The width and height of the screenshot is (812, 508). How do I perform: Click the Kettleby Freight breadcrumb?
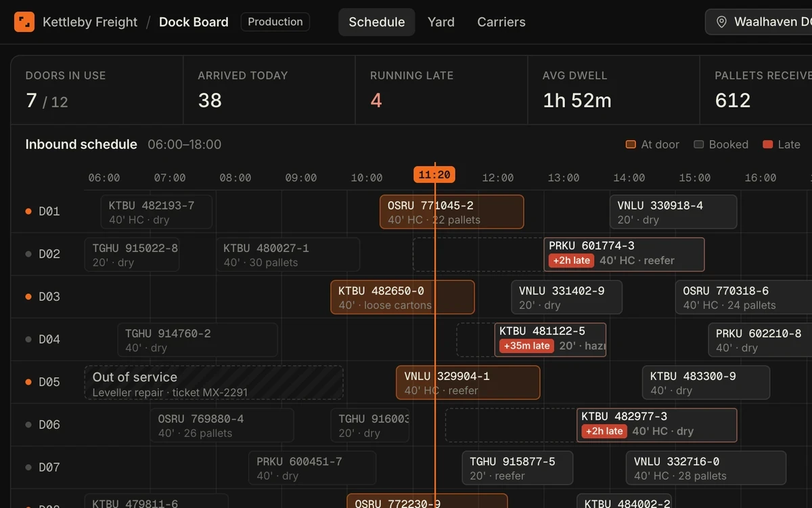(x=90, y=22)
